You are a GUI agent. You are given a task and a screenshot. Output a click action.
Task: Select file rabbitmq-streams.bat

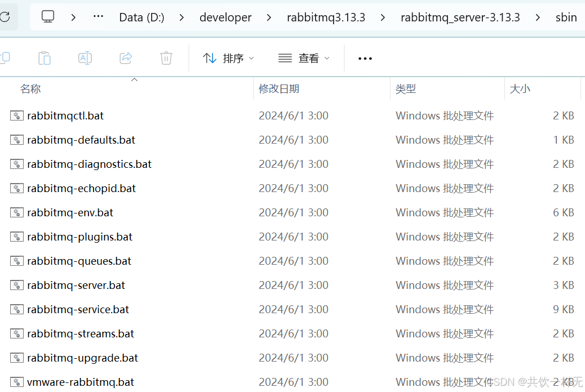[80, 334]
